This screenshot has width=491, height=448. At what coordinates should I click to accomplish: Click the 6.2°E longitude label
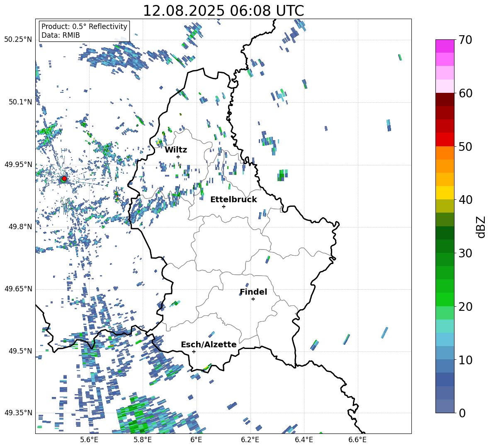tap(250, 440)
